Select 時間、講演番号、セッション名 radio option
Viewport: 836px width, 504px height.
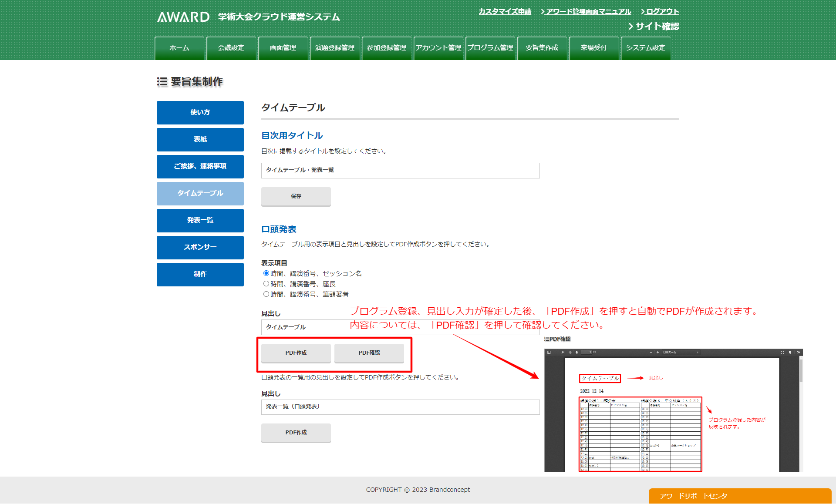pyautogui.click(x=266, y=273)
